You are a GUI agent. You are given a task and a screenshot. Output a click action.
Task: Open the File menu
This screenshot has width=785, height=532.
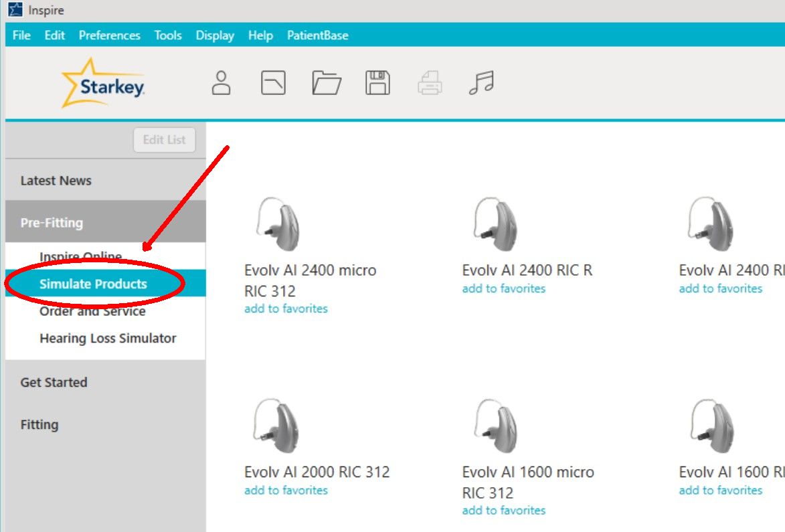(x=21, y=35)
